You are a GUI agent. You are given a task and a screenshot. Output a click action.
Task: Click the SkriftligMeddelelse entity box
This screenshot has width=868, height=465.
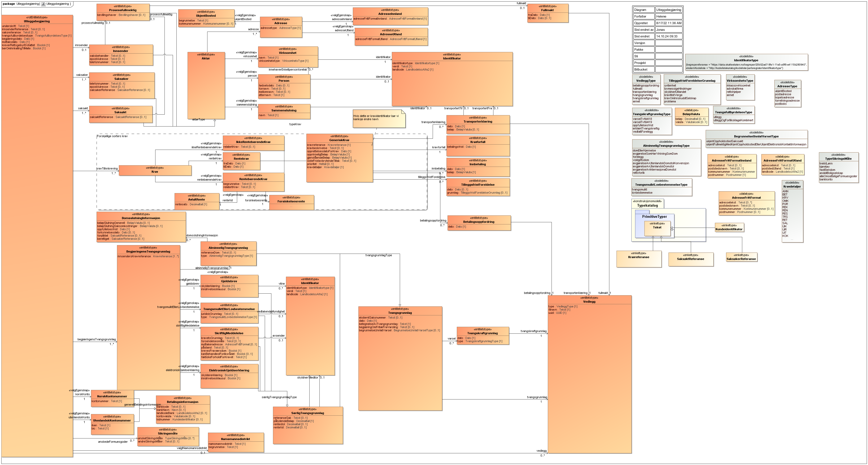(x=229, y=343)
